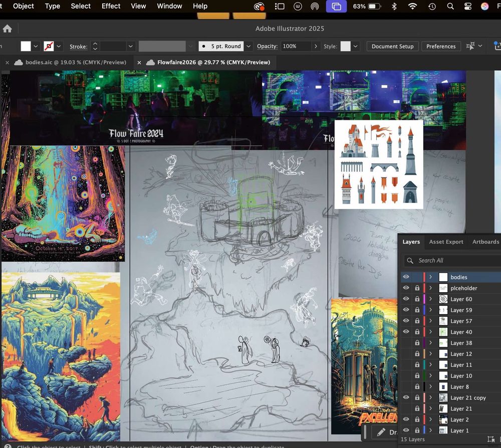Open the Window menu
The image size is (501, 448).
point(169,6)
